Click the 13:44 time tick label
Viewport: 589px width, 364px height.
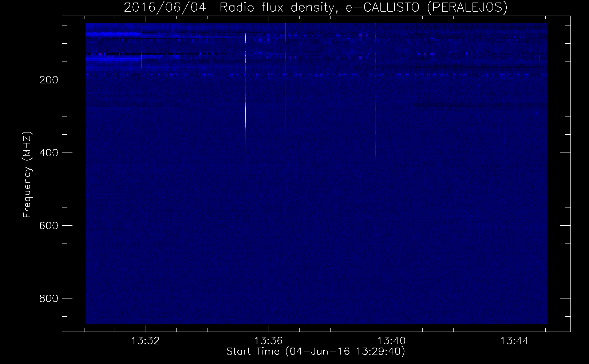(x=515, y=341)
